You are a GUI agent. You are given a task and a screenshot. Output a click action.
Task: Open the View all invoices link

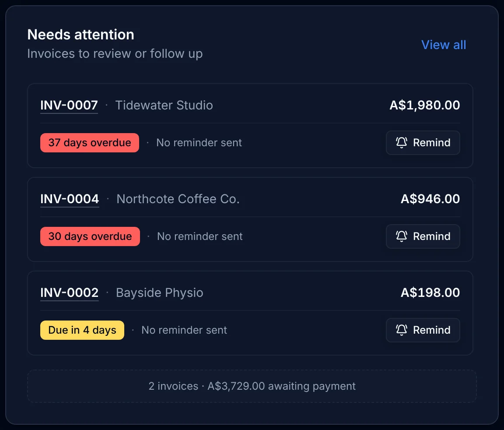(x=444, y=45)
